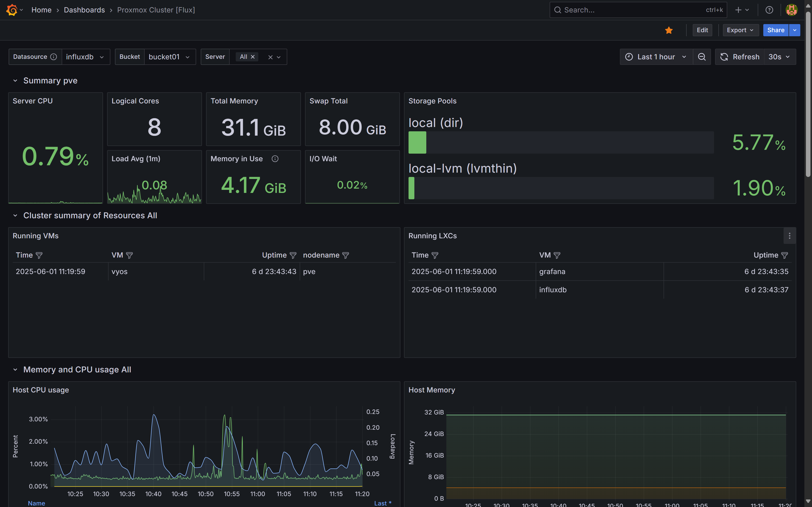Click the user profile avatar

coord(791,10)
